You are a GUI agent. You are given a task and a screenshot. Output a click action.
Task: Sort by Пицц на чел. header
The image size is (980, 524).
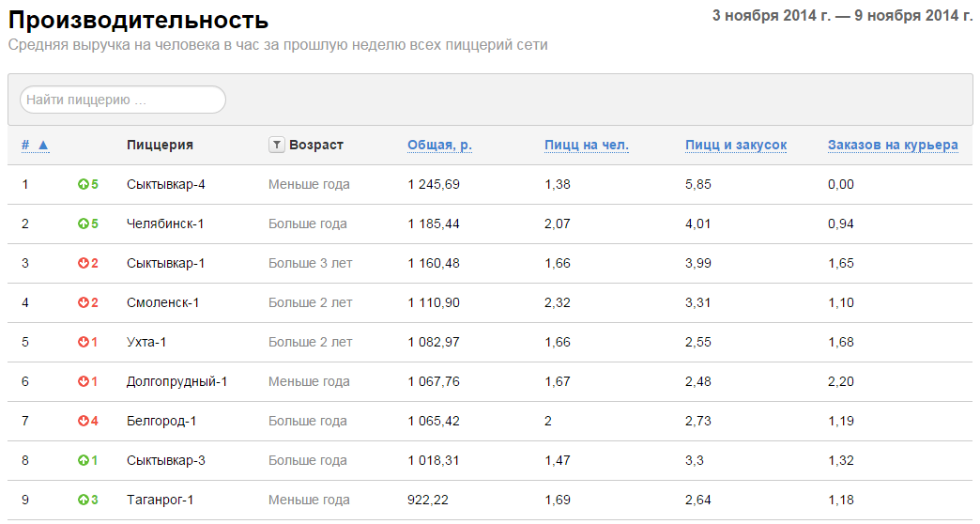point(587,145)
